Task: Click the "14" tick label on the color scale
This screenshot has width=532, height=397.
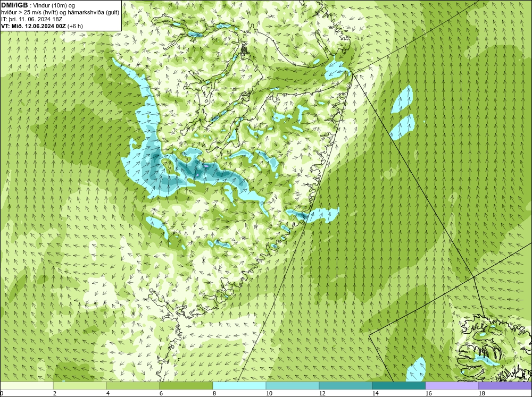Action: (376, 393)
